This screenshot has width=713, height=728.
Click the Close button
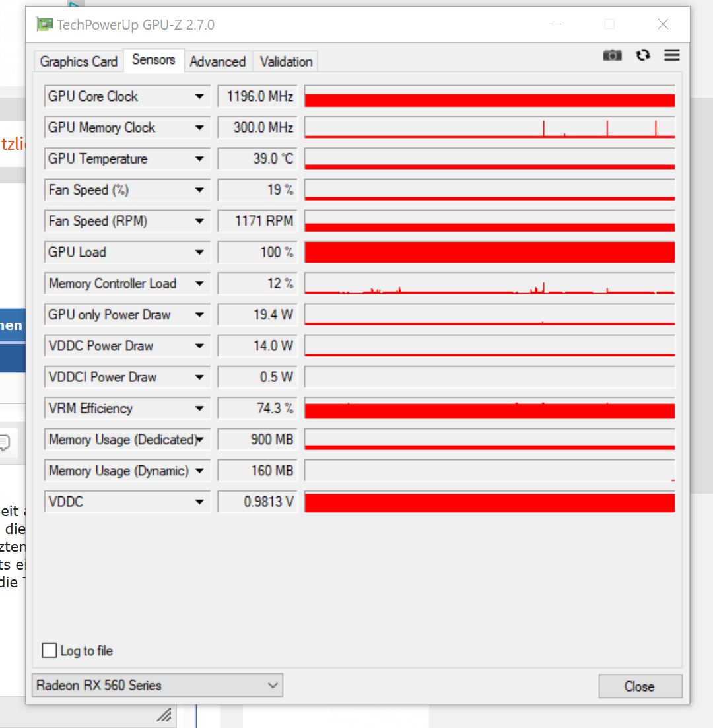point(640,686)
